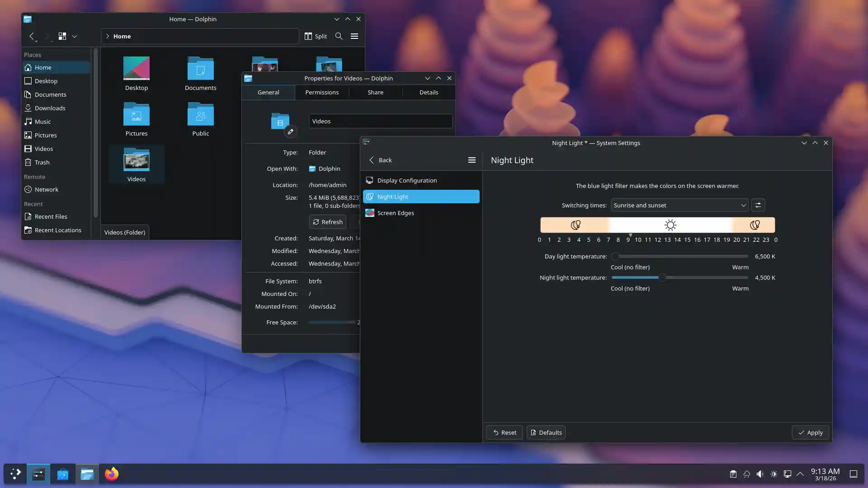Open the volume icon in system tray
Screen dimensions: 868x488
point(760,474)
